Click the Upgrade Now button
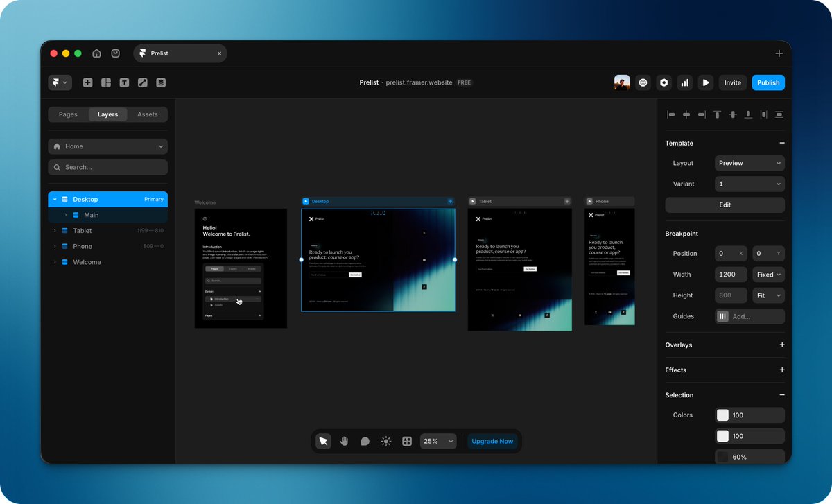Screen dimensions: 832x504 coord(492,441)
